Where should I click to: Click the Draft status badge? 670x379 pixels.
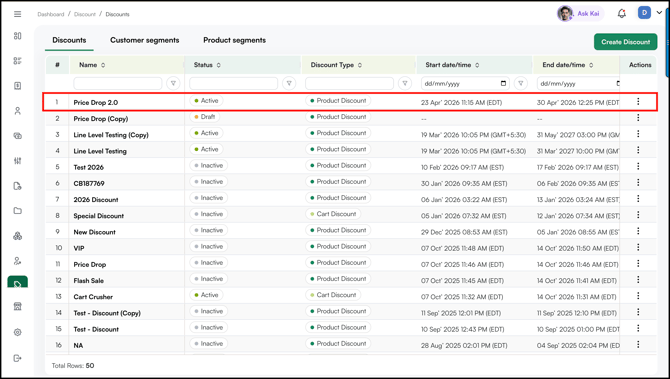click(205, 117)
